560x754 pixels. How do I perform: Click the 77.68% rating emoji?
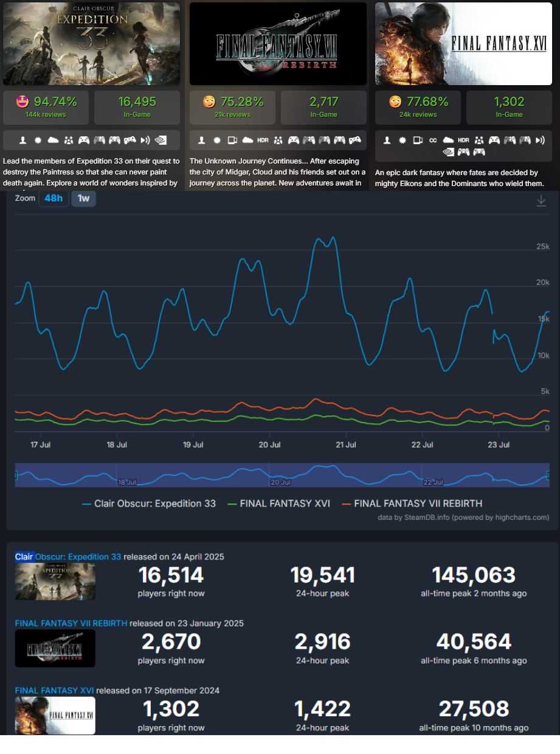click(395, 102)
